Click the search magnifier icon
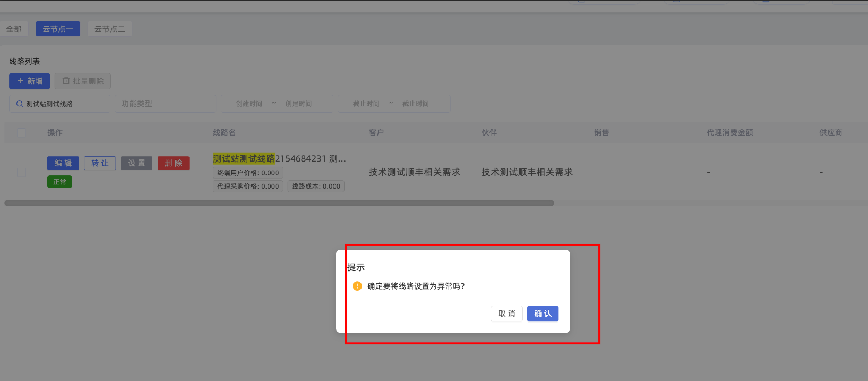Image resolution: width=868 pixels, height=381 pixels. (20, 104)
